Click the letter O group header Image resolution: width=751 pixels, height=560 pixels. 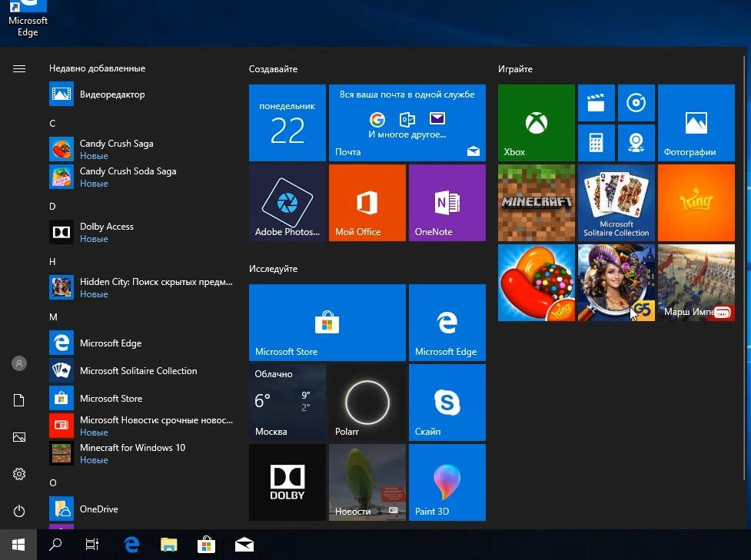coord(53,483)
